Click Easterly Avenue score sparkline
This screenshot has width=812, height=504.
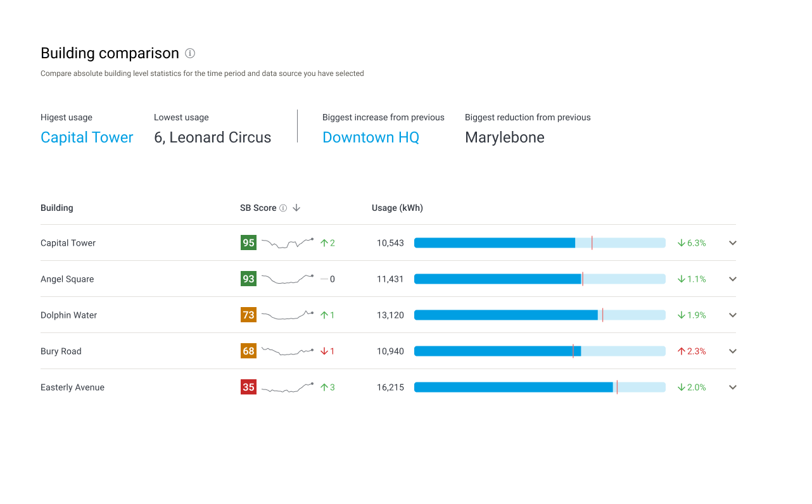[288, 387]
